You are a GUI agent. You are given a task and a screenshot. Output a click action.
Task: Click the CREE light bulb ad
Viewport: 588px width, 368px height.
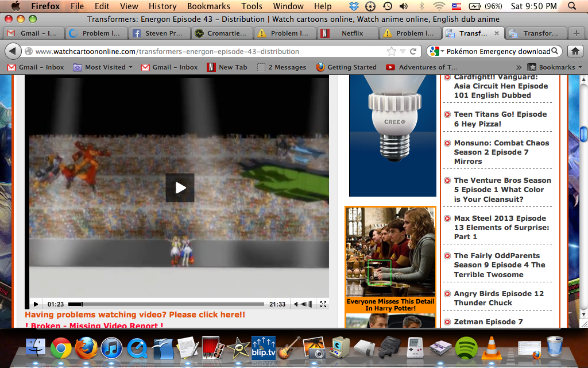point(393,135)
